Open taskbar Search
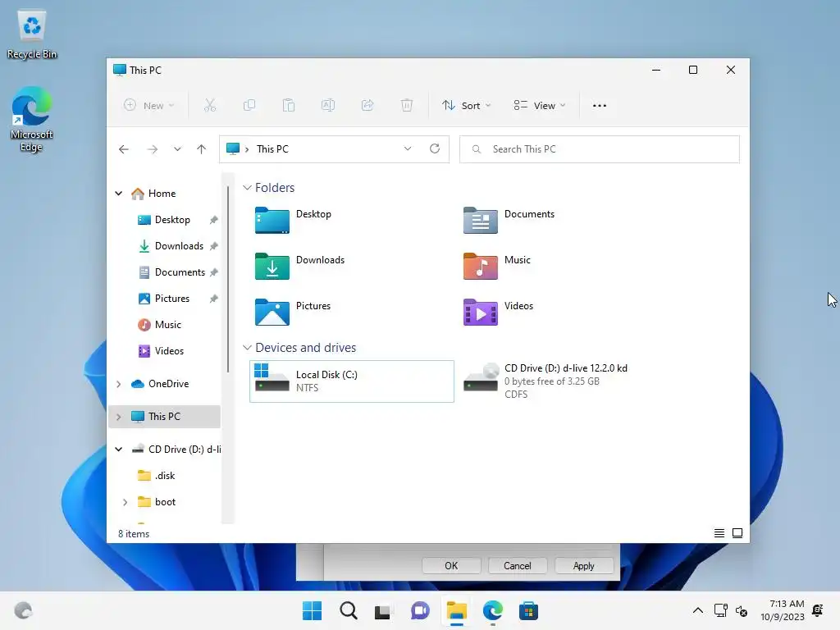 348,610
